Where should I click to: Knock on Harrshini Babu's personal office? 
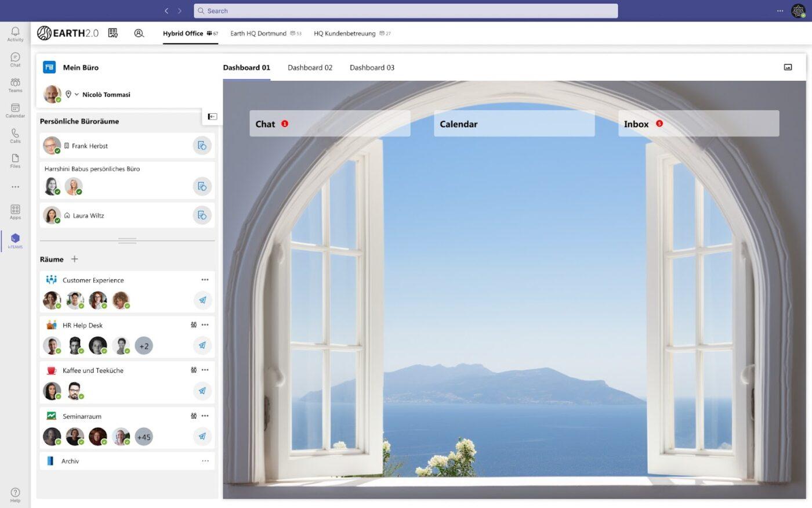coord(202,186)
